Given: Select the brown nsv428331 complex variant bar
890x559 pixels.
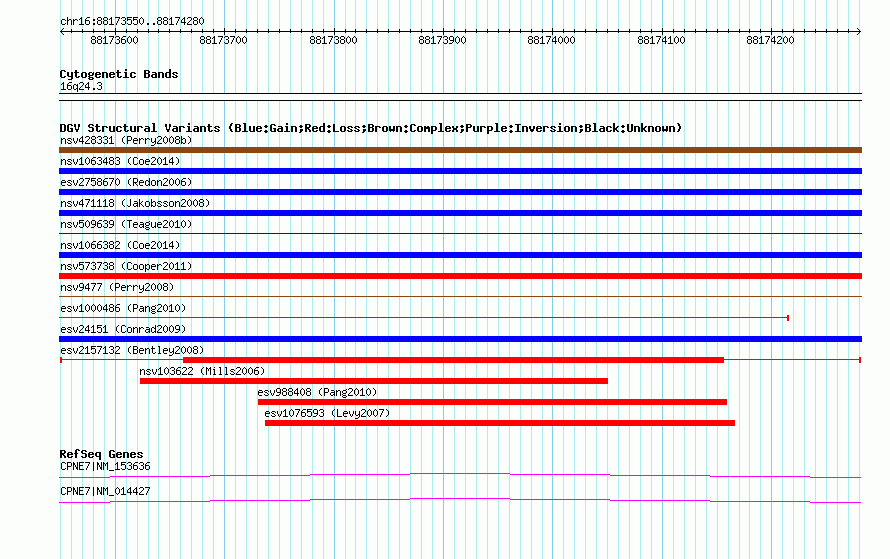Looking at the screenshot, I should coord(460,150).
